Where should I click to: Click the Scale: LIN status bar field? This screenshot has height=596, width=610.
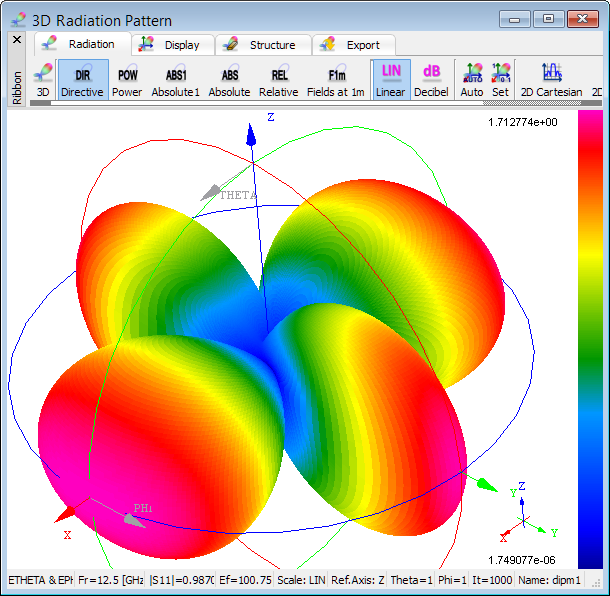(x=301, y=580)
